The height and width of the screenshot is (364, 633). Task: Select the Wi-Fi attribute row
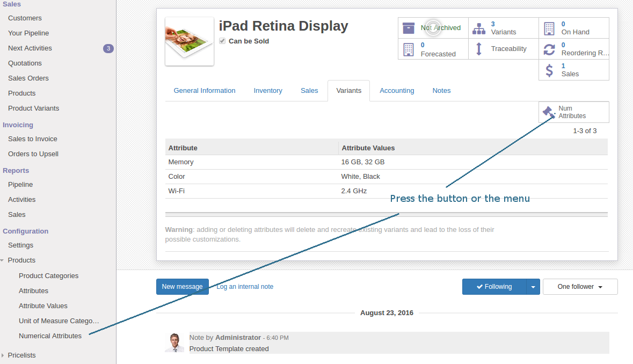coord(387,191)
